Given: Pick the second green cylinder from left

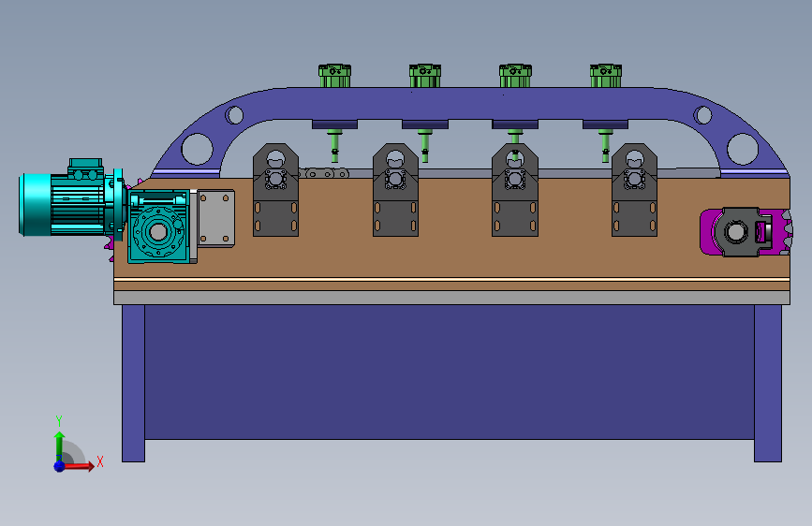Looking at the screenshot, I should tap(425, 76).
